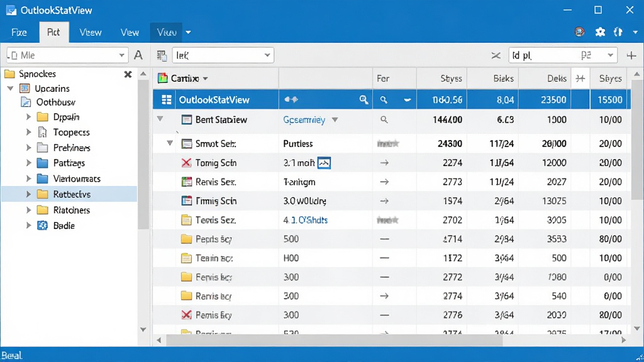Image resolution: width=644 pixels, height=362 pixels.
Task: Collapse the Upcarins tree node
Action: (x=11, y=88)
